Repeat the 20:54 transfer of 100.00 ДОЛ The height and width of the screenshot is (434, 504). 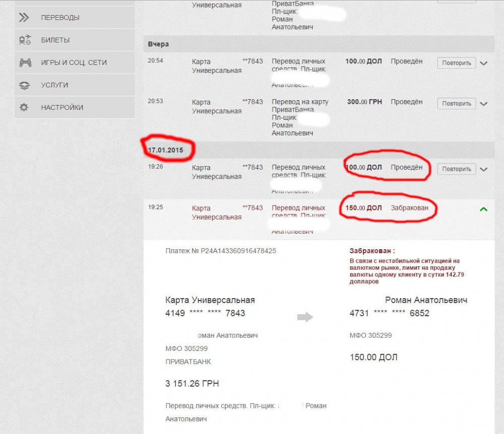point(457,63)
